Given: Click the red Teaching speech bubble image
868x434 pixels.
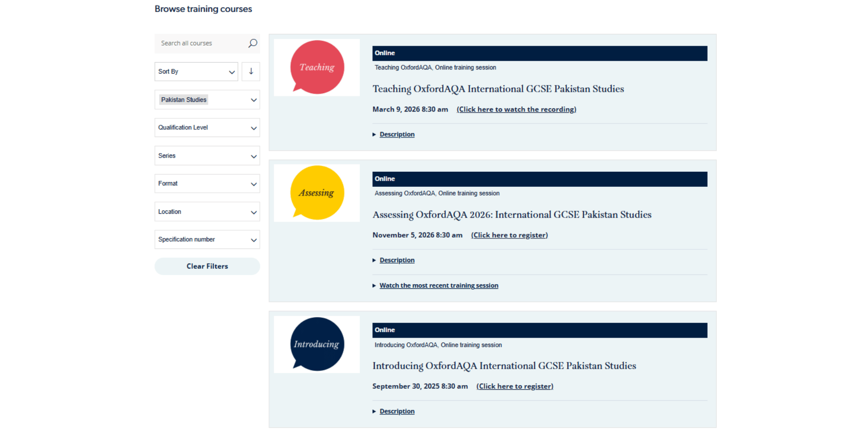Looking at the screenshot, I should (x=317, y=68).
